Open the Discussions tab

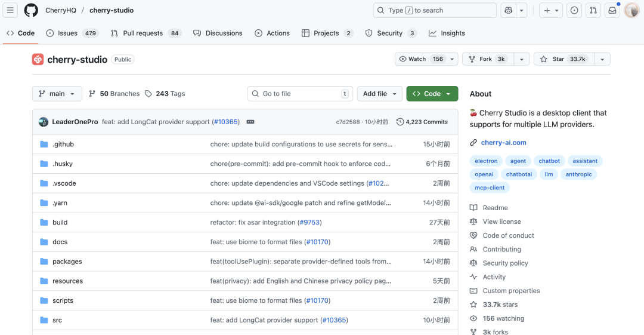pyautogui.click(x=218, y=33)
